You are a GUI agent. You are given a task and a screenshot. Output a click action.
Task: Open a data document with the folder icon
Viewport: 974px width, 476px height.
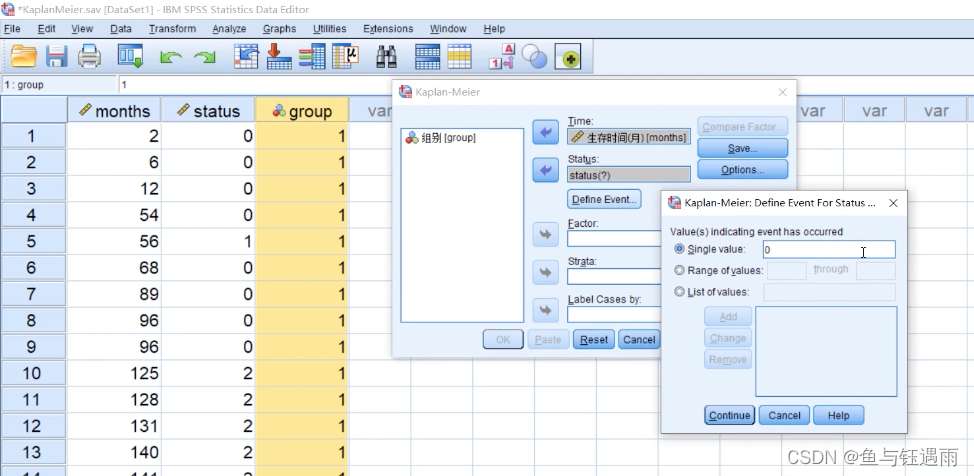click(x=24, y=57)
